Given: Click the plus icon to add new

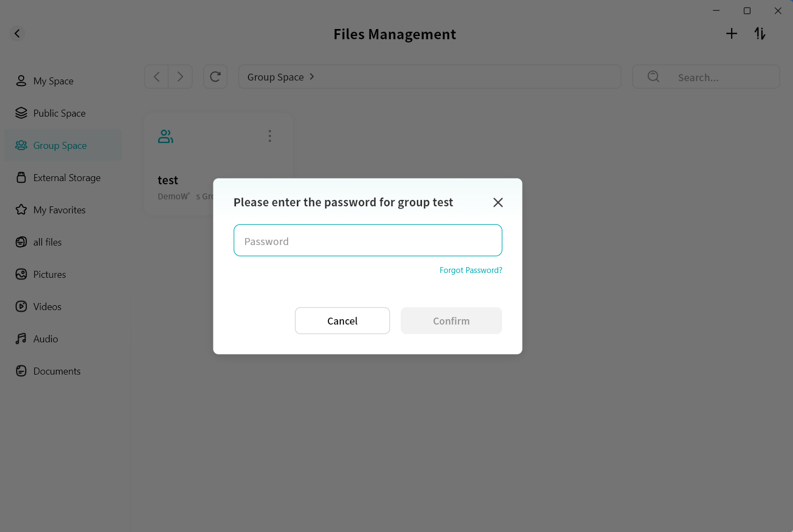Looking at the screenshot, I should coord(731,34).
